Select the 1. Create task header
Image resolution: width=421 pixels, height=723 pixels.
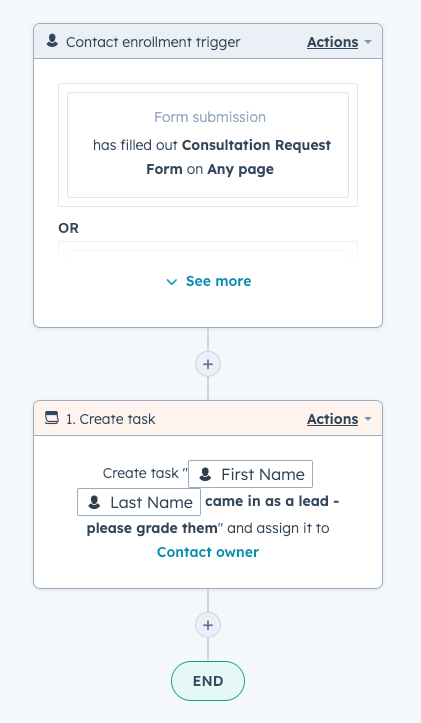click(x=208, y=419)
